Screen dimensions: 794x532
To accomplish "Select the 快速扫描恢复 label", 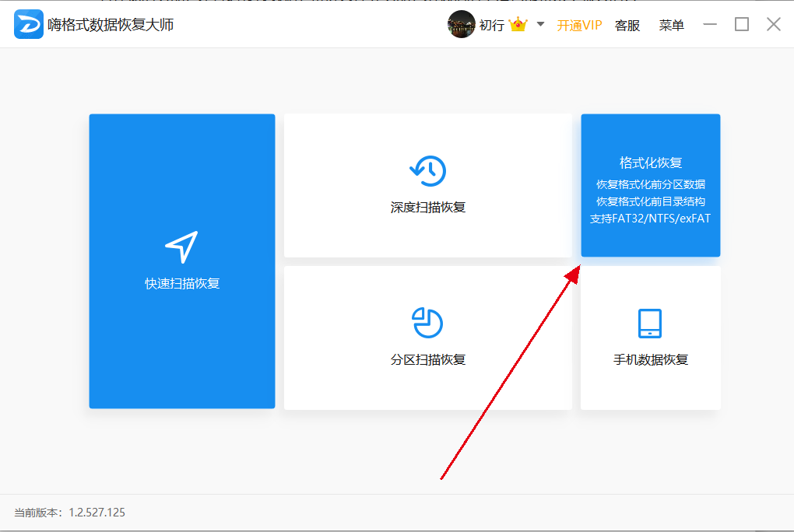I will click(x=182, y=283).
